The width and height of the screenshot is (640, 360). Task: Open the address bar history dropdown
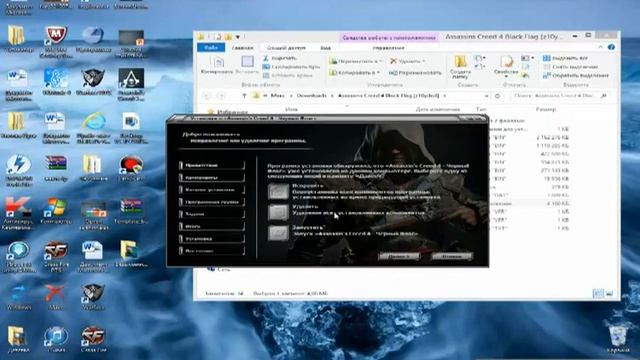(486, 96)
